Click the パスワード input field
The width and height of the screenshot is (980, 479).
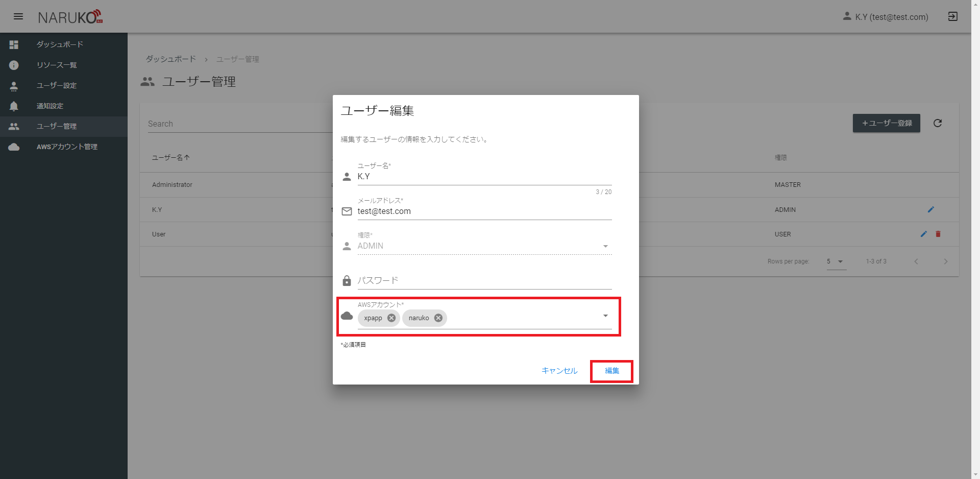(x=484, y=281)
